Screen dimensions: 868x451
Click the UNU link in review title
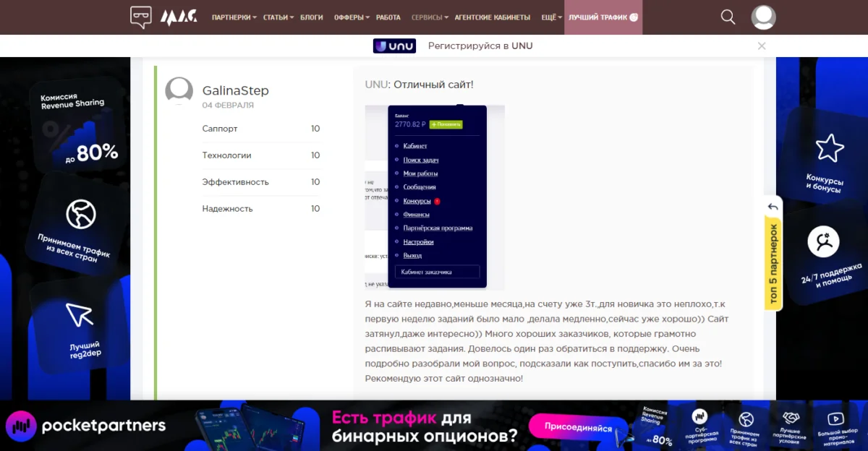click(376, 85)
